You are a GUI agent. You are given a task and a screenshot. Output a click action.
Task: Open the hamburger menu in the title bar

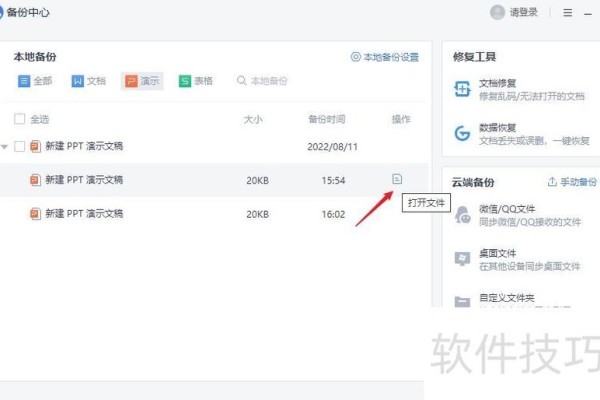(x=567, y=13)
